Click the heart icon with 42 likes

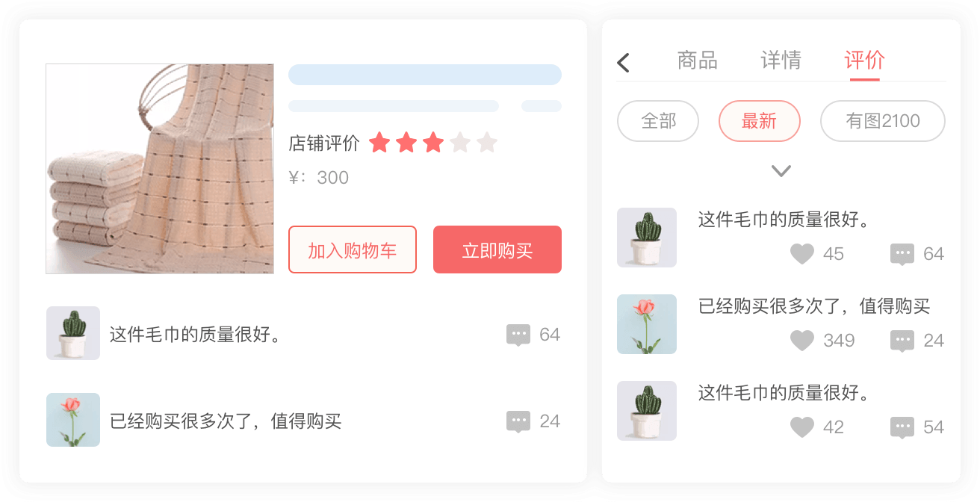tap(801, 427)
